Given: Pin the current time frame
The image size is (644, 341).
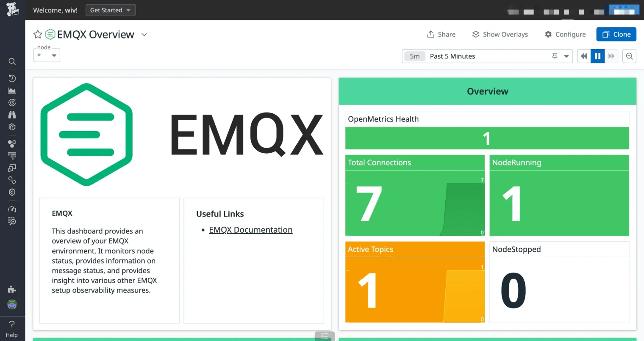Looking at the screenshot, I should pyautogui.click(x=555, y=56).
